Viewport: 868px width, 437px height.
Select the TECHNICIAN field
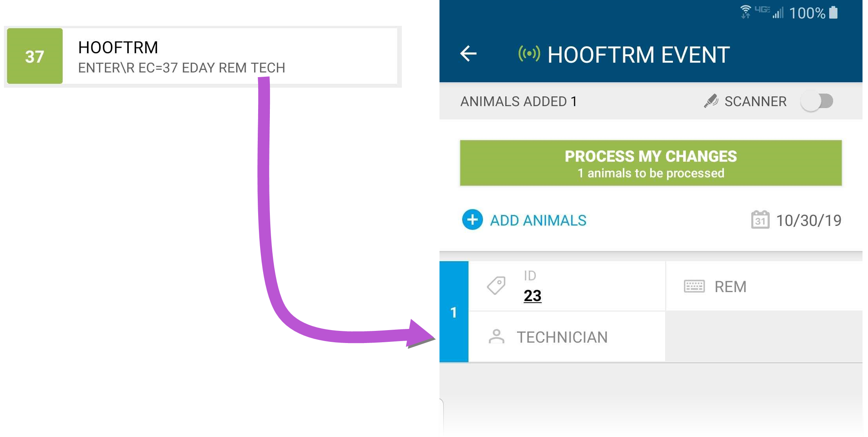[567, 337]
